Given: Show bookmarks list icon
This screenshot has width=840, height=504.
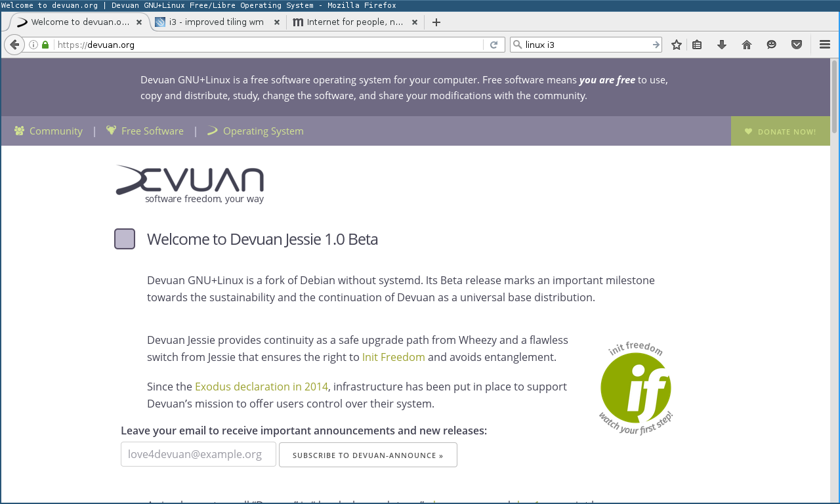Looking at the screenshot, I should pyautogui.click(x=697, y=45).
